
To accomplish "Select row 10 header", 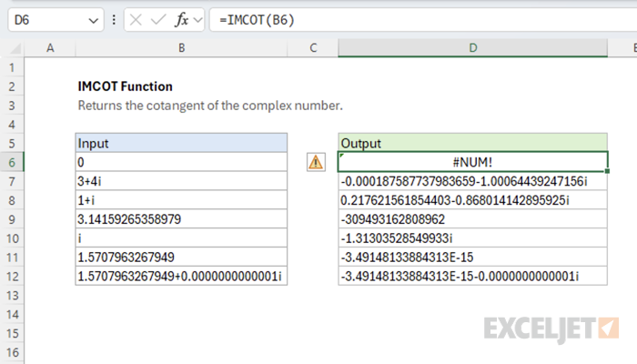I will tap(12, 238).
